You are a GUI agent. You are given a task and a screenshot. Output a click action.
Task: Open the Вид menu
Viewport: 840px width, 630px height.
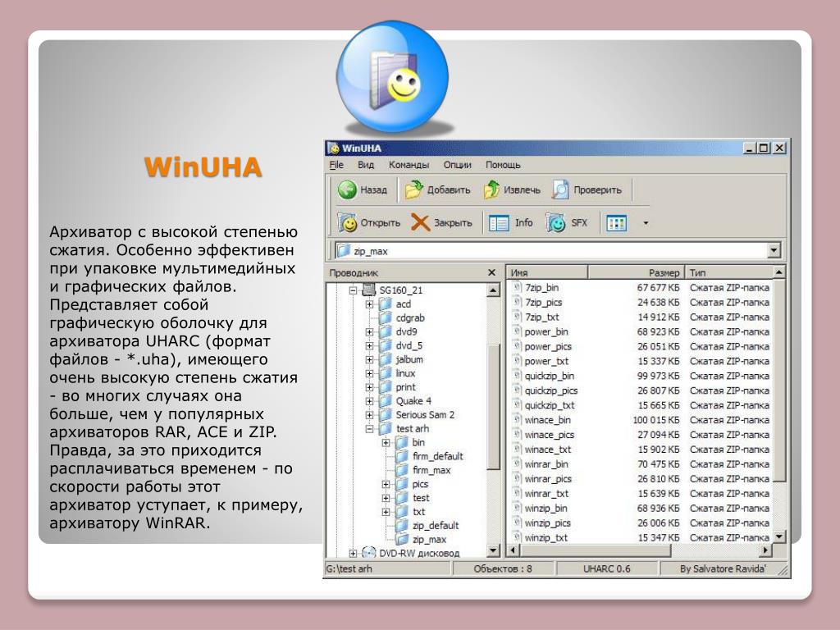pos(366,164)
